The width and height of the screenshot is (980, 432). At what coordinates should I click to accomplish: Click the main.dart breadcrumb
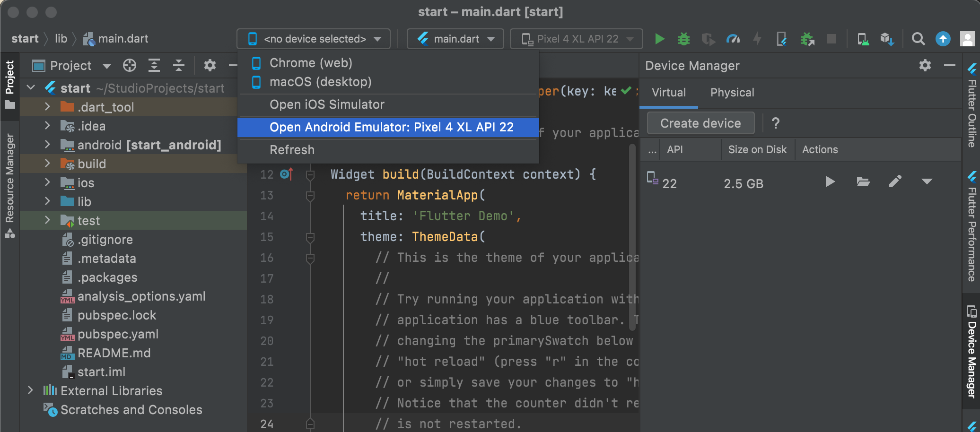point(115,39)
